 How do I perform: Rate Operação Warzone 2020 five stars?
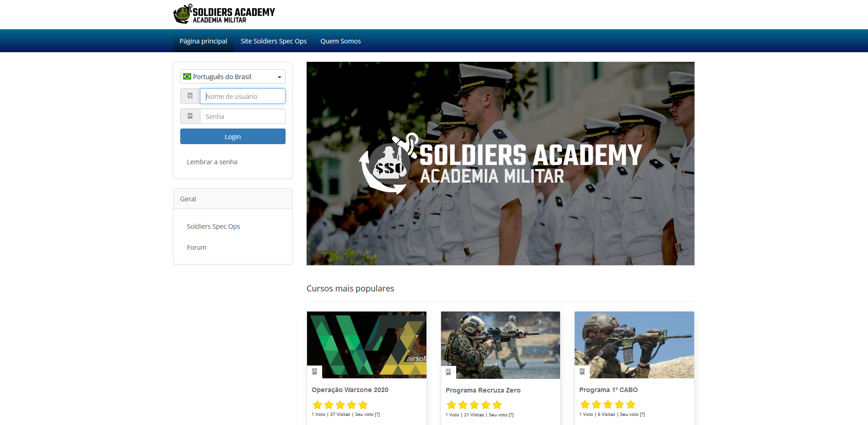(x=363, y=405)
